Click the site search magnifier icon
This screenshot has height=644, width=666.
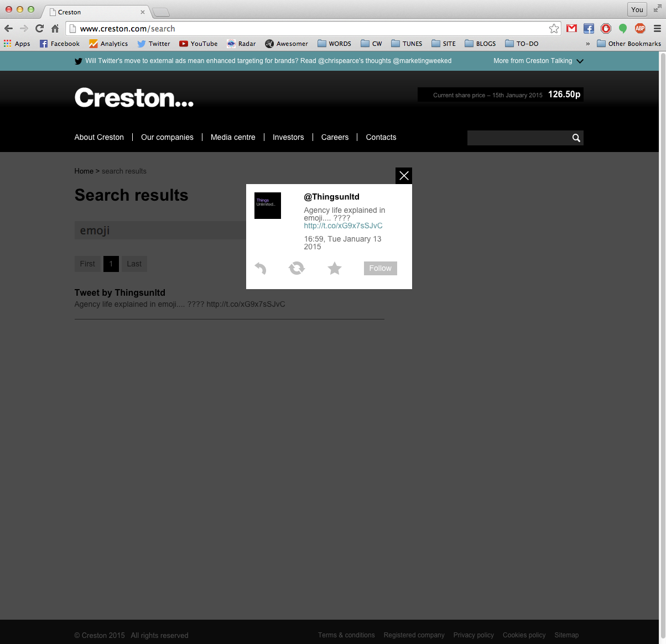coord(576,138)
